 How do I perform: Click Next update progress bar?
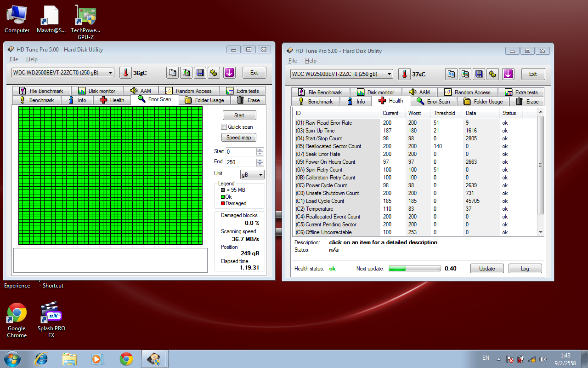tap(415, 269)
